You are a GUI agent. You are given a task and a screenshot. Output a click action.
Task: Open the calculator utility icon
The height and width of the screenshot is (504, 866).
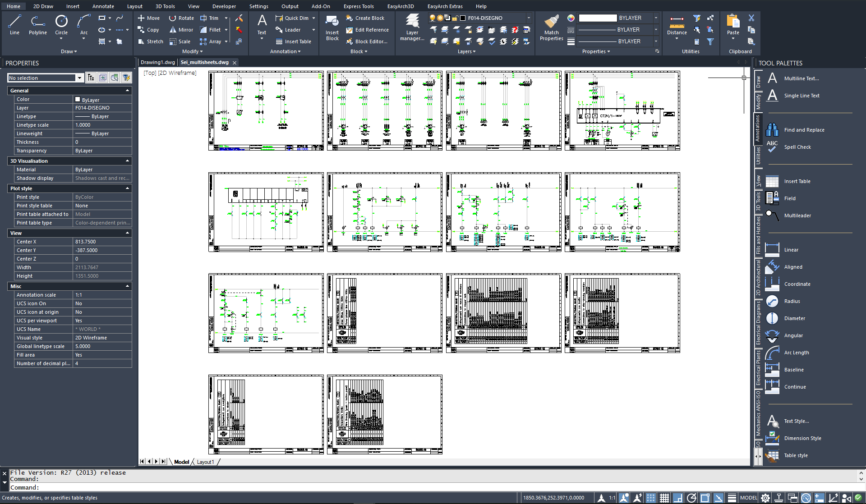(697, 41)
